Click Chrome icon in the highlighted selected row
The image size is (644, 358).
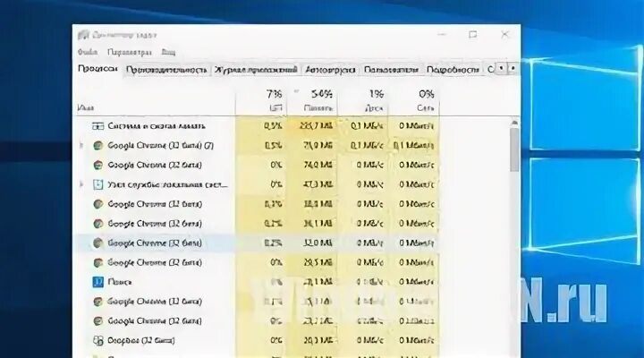pos(97,243)
